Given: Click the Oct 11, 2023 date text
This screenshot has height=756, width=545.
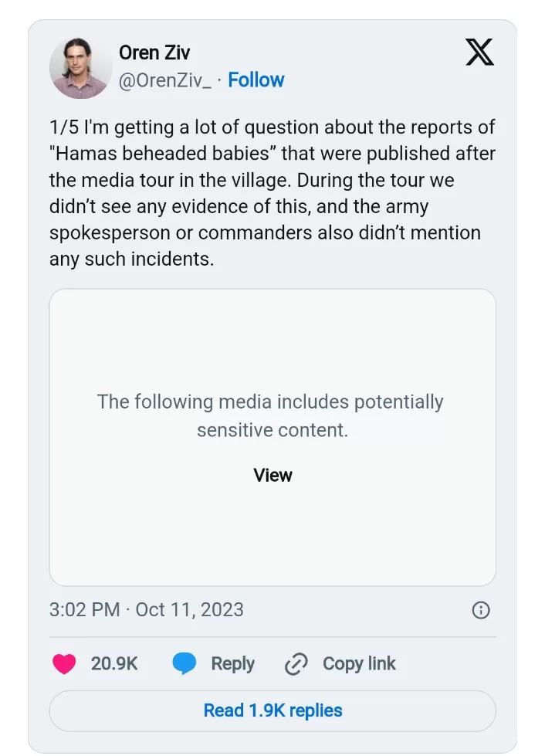Looking at the screenshot, I should point(189,610).
